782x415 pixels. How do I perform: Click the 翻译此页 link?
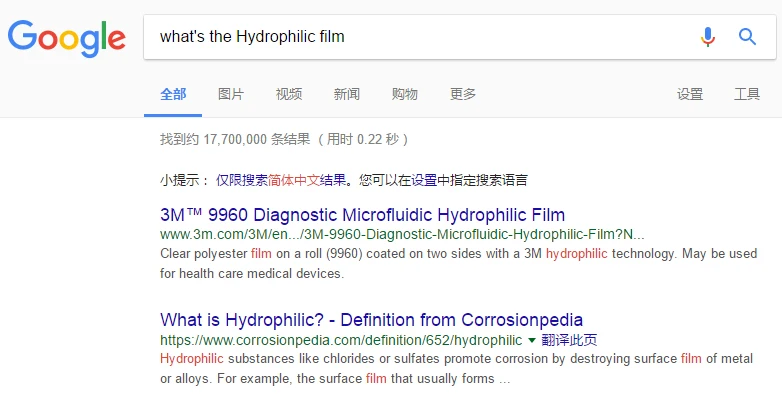pos(569,341)
